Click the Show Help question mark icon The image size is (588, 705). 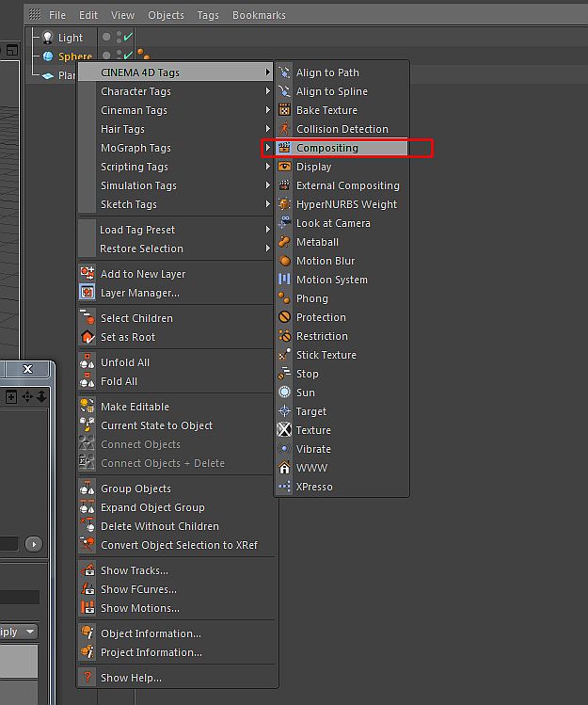pyautogui.click(x=87, y=678)
